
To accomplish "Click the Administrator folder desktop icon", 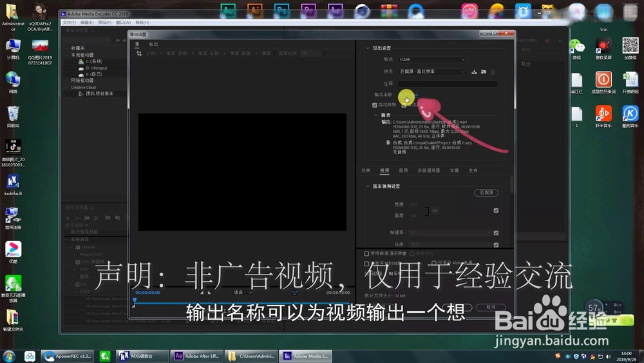I will [13, 17].
